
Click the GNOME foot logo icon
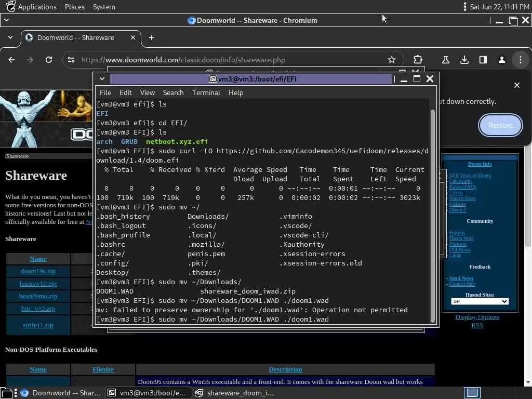[10, 6]
